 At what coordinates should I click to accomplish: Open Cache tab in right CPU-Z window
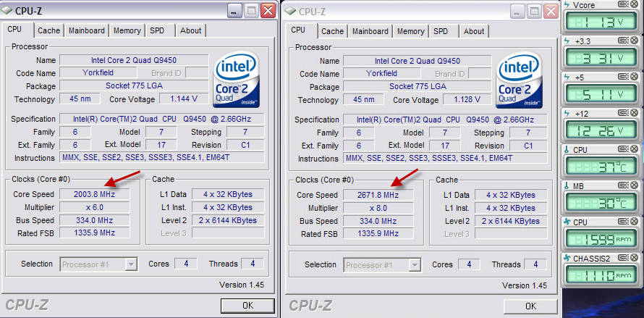click(333, 31)
